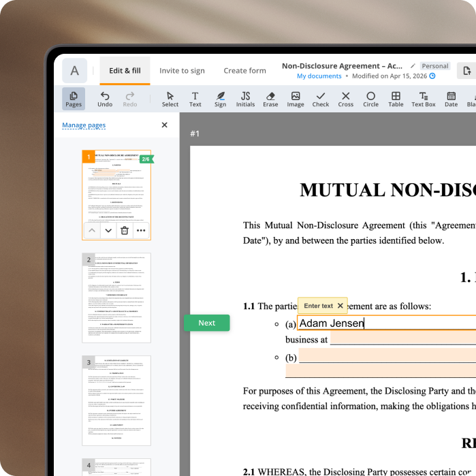Switch to the Edit & fill tab
The width and height of the screenshot is (476, 476).
point(125,71)
